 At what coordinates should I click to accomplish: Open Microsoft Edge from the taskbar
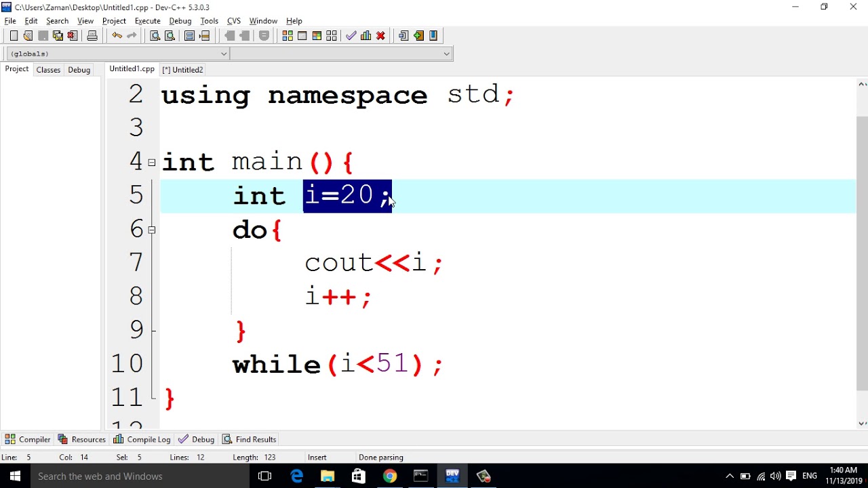tap(297, 476)
